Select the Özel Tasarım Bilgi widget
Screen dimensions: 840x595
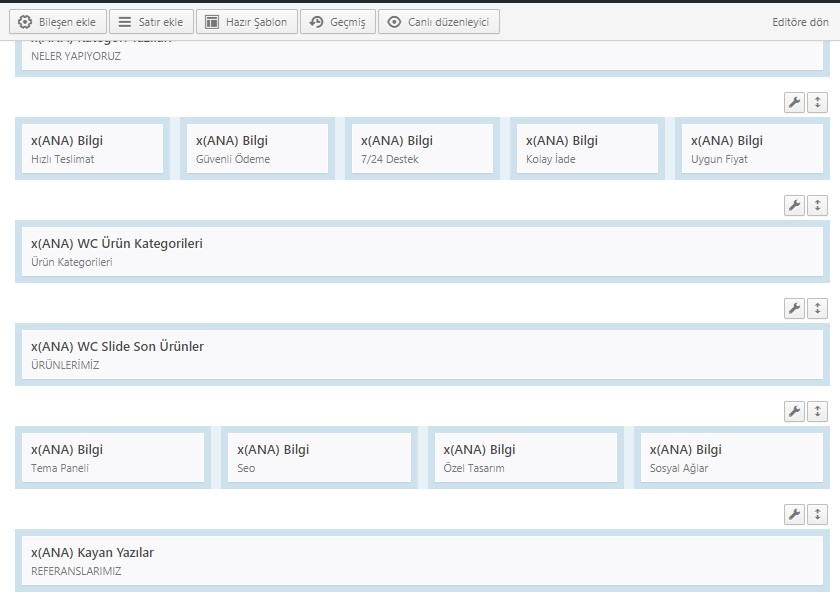pos(526,458)
